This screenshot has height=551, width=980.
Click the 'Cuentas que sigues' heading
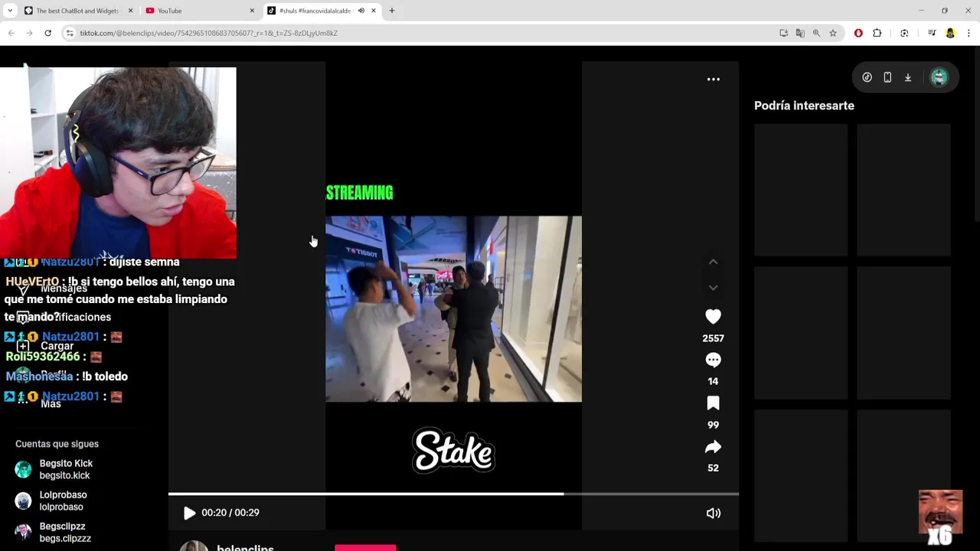[57, 444]
